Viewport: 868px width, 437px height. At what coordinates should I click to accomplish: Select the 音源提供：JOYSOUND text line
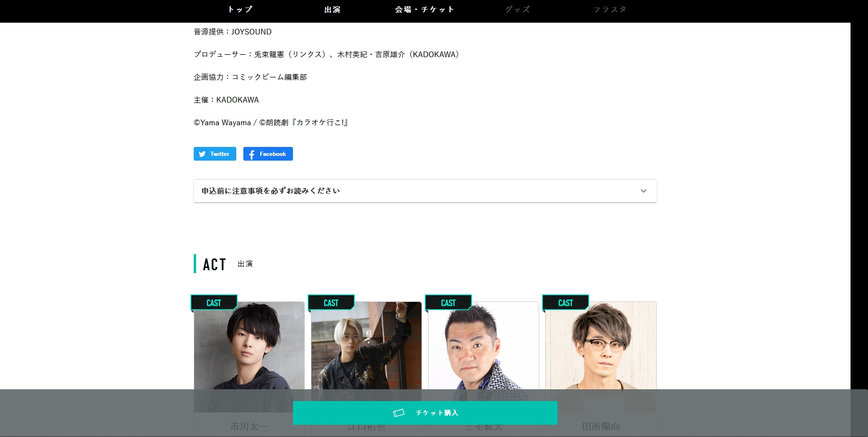pos(232,32)
